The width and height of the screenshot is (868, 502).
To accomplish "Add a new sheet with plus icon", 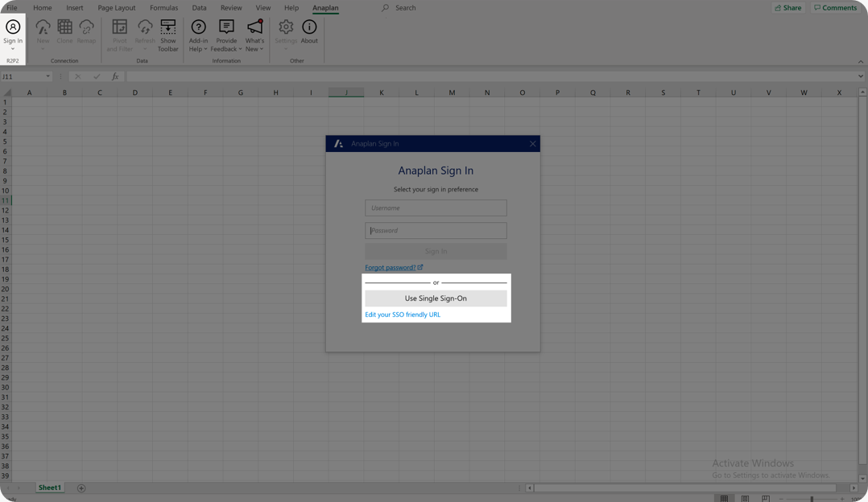I will [x=81, y=488].
